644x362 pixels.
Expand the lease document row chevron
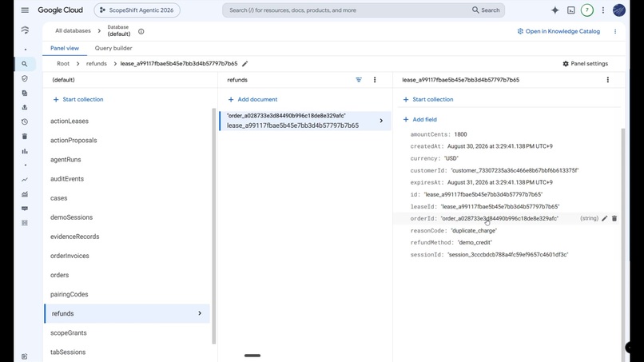381,121
